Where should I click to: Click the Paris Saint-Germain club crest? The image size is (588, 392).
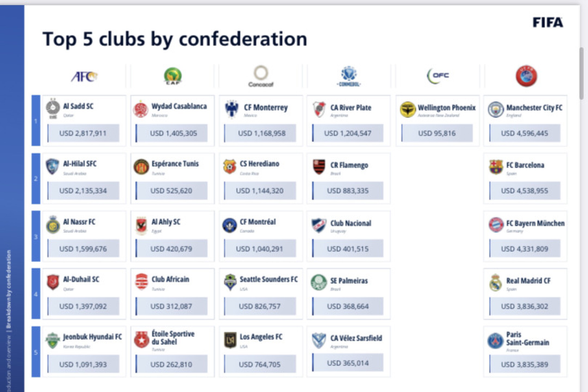click(x=495, y=340)
